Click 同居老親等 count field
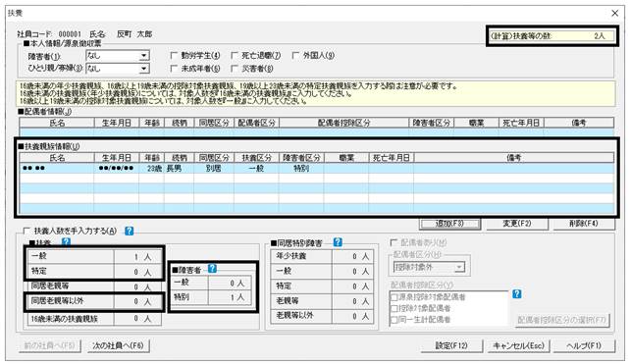630x364 pixels. tap(137, 286)
